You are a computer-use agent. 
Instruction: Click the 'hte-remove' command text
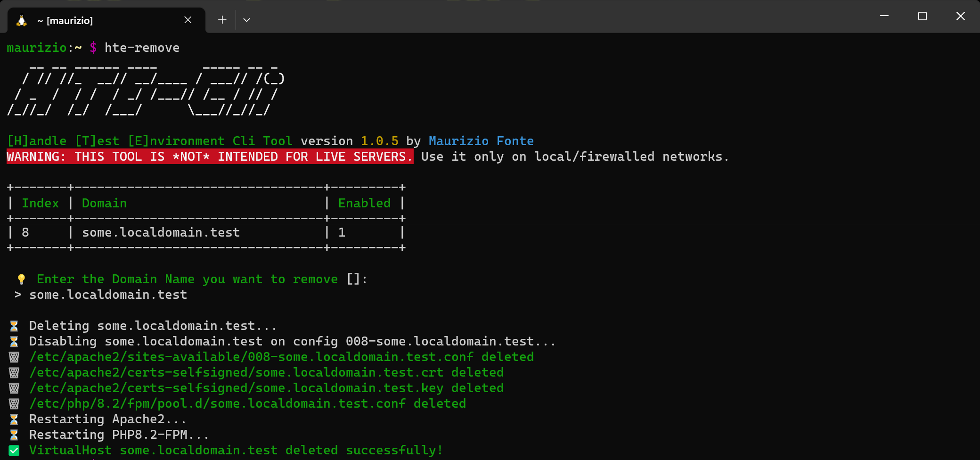[x=142, y=48]
